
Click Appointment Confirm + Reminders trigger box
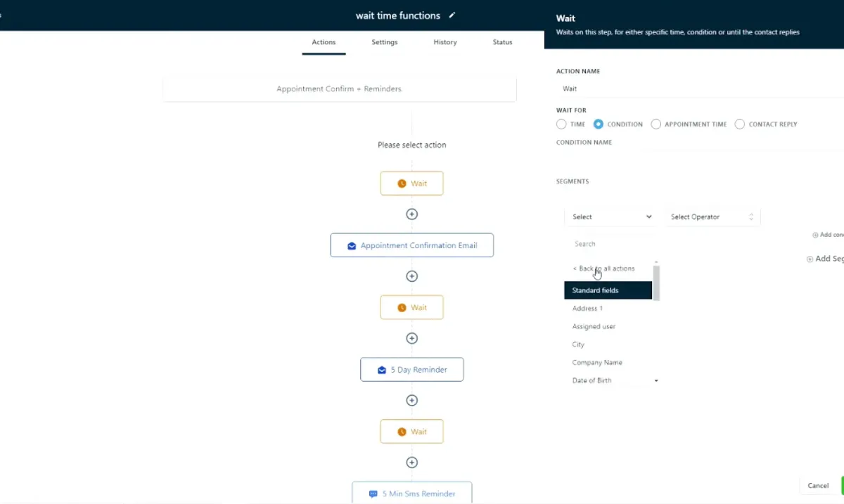340,89
